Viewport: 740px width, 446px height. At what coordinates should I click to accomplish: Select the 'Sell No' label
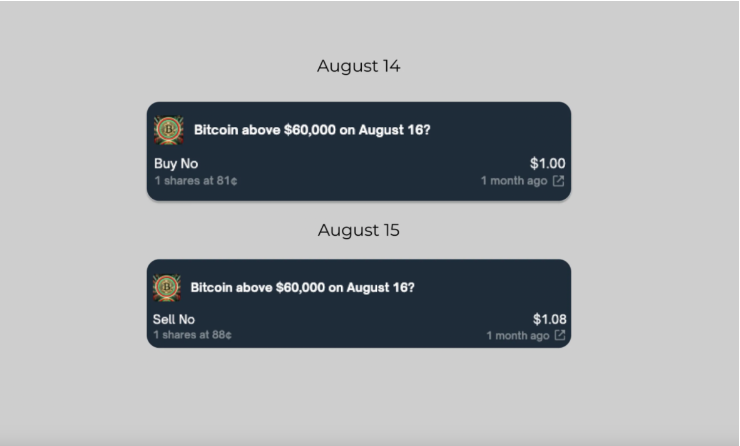(174, 320)
